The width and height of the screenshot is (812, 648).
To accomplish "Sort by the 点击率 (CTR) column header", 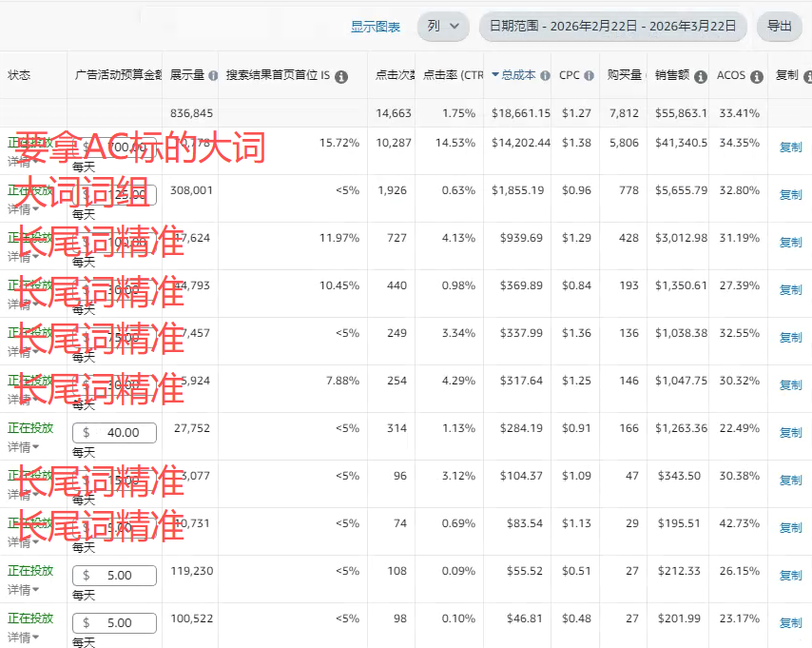I will coord(453,76).
